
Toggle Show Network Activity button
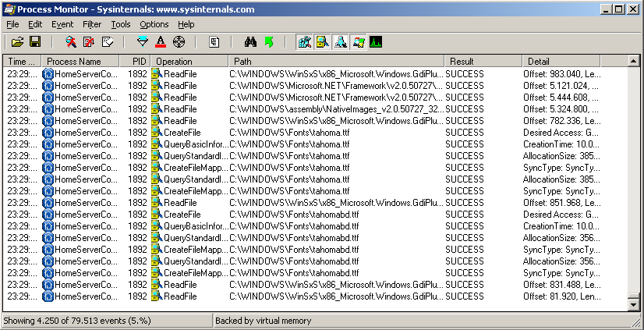(340, 41)
